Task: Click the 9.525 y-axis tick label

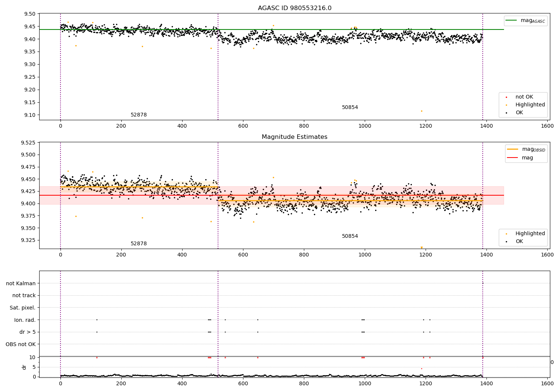Action: click(28, 143)
